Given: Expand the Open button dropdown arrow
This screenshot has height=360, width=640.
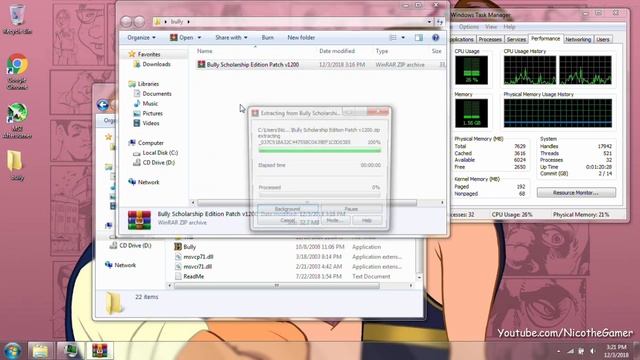Looking at the screenshot, I should (199, 38).
